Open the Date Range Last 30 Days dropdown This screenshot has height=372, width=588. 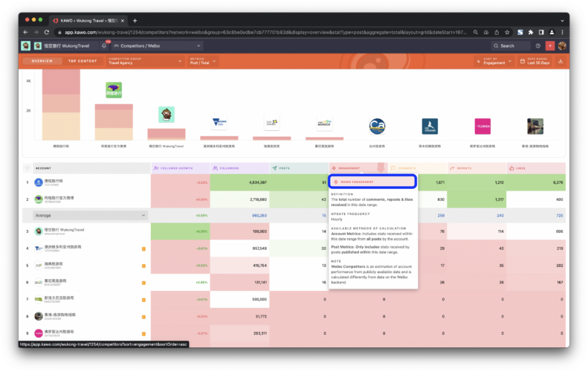[537, 62]
